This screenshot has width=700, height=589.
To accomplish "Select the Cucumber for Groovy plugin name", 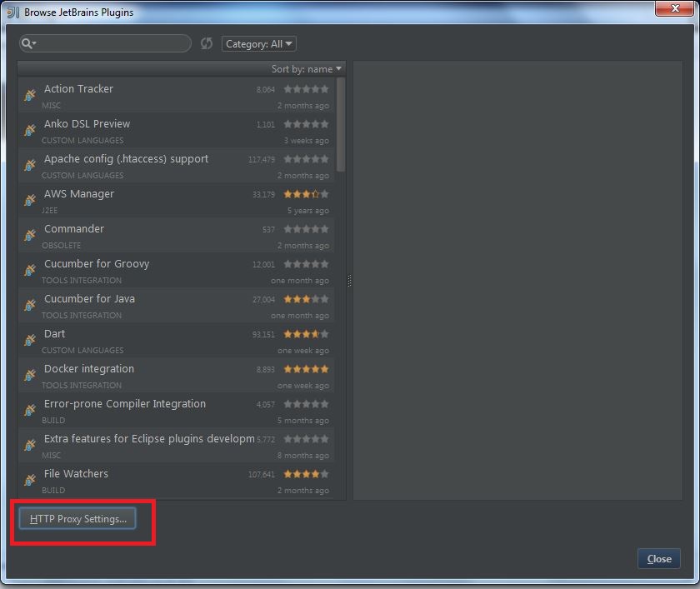I will pos(97,264).
